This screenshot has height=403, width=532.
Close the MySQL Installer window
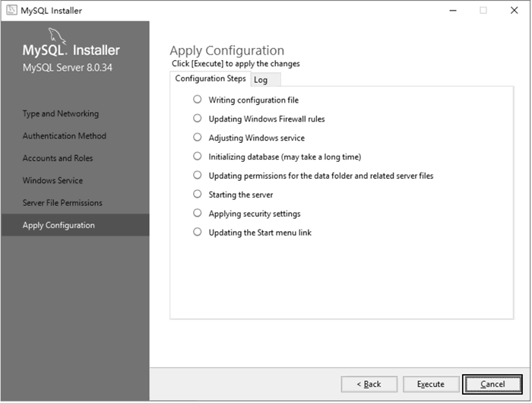click(515, 11)
